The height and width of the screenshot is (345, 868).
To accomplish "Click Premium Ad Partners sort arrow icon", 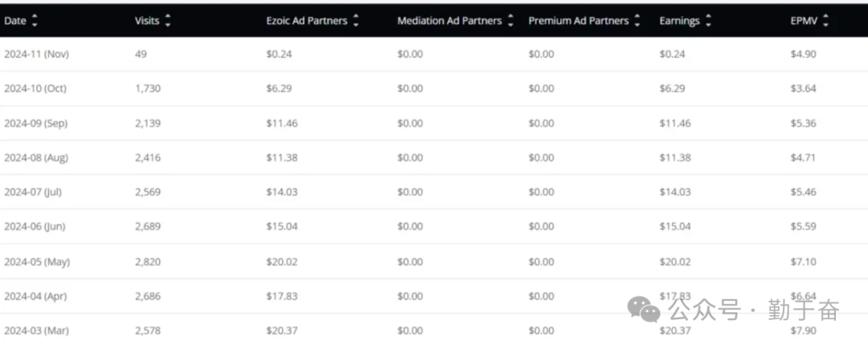I will [x=637, y=21].
